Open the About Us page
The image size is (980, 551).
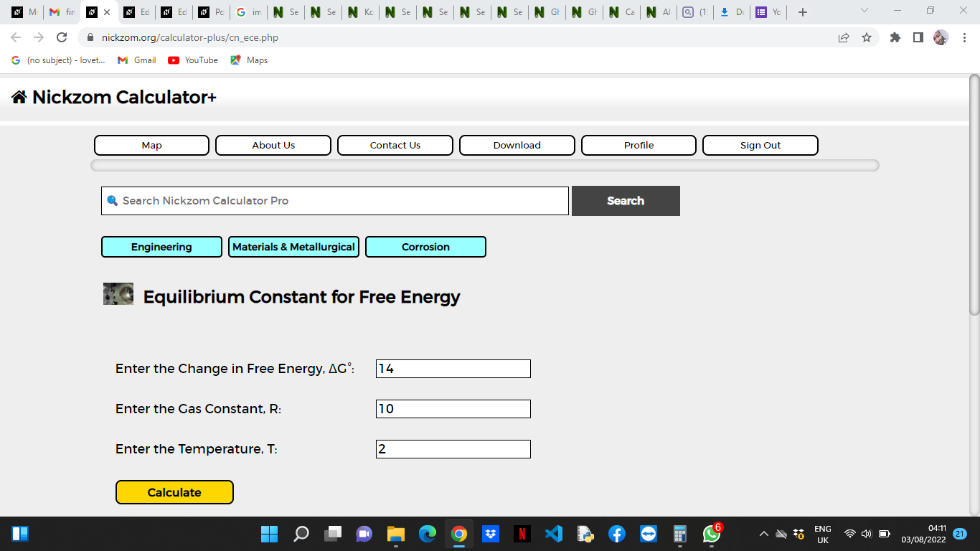click(273, 145)
